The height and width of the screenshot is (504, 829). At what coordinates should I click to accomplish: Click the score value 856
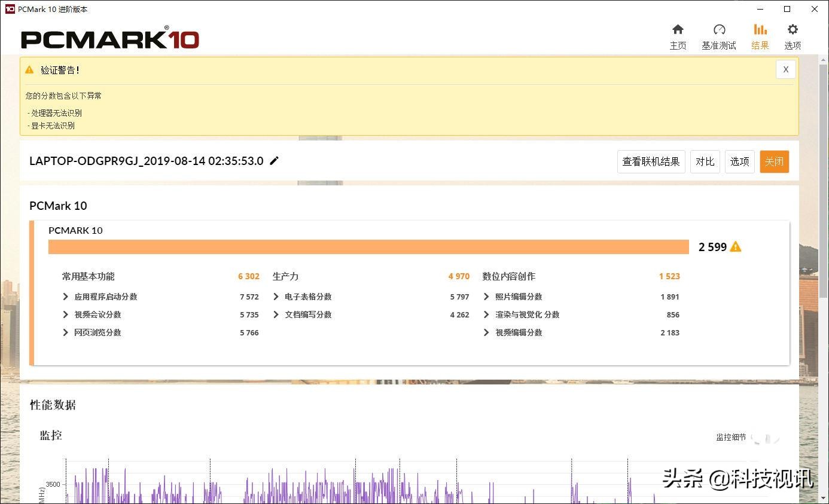(x=673, y=314)
